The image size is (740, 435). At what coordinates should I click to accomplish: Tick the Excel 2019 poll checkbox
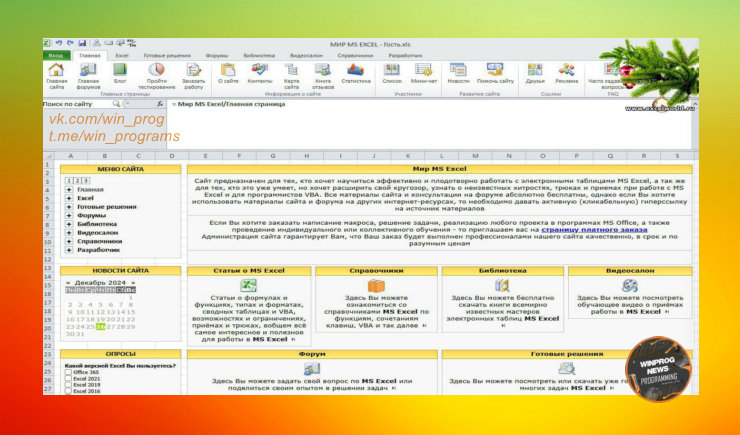pos(68,385)
